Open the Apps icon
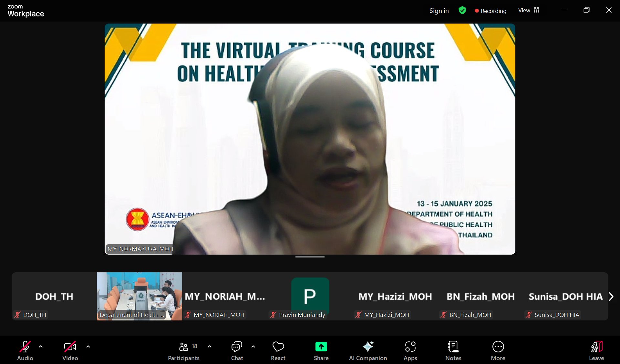This screenshot has height=364, width=620. pos(410,347)
